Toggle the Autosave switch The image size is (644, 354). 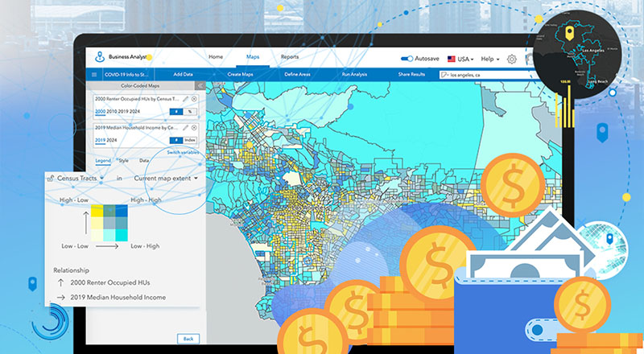[x=407, y=59]
